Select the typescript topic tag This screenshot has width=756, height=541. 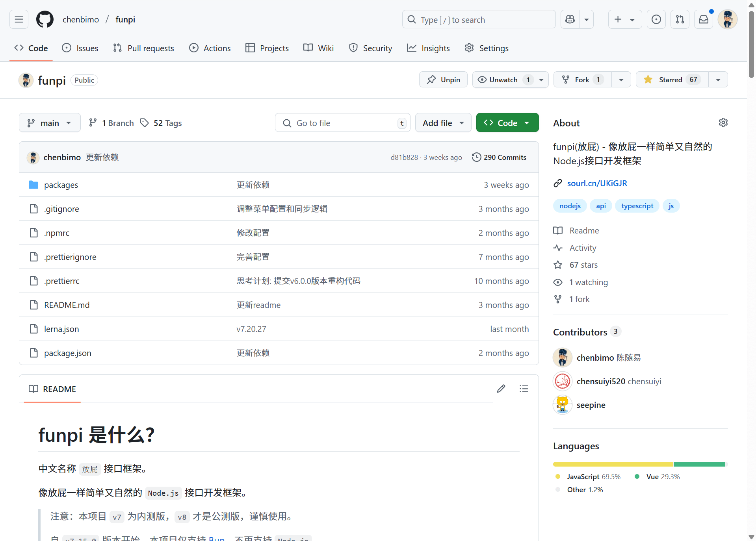pyautogui.click(x=637, y=206)
